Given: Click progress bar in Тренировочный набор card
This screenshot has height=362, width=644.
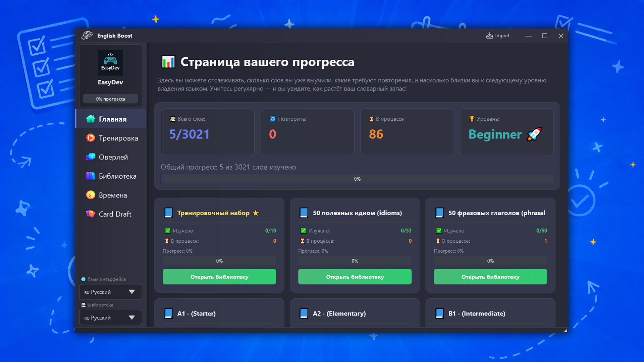Looking at the screenshot, I should click(x=219, y=261).
